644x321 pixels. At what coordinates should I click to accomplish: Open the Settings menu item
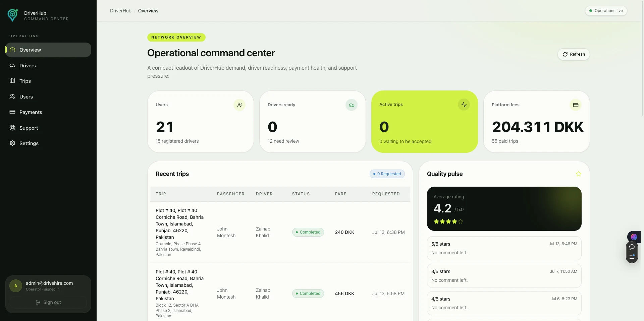[x=48, y=143]
